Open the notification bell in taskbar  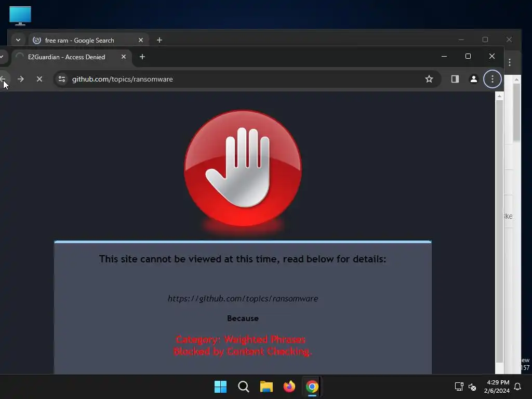pyautogui.click(x=517, y=387)
